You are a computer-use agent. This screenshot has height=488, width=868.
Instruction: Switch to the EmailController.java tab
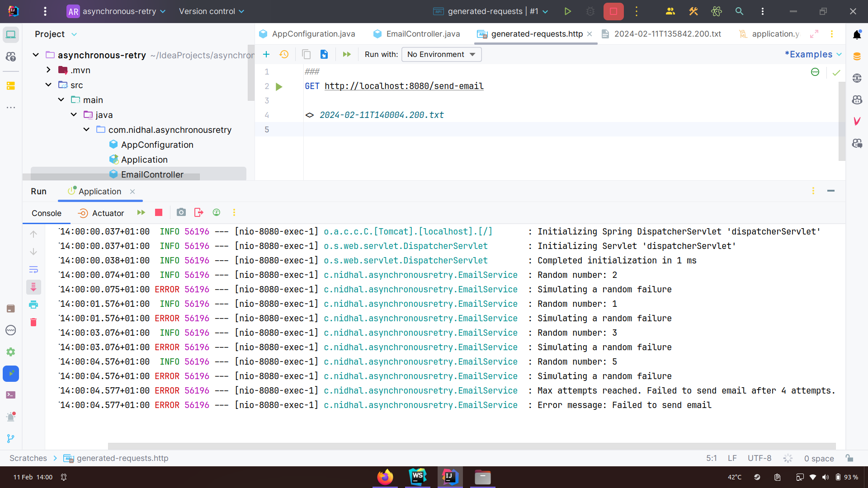[422, 34]
